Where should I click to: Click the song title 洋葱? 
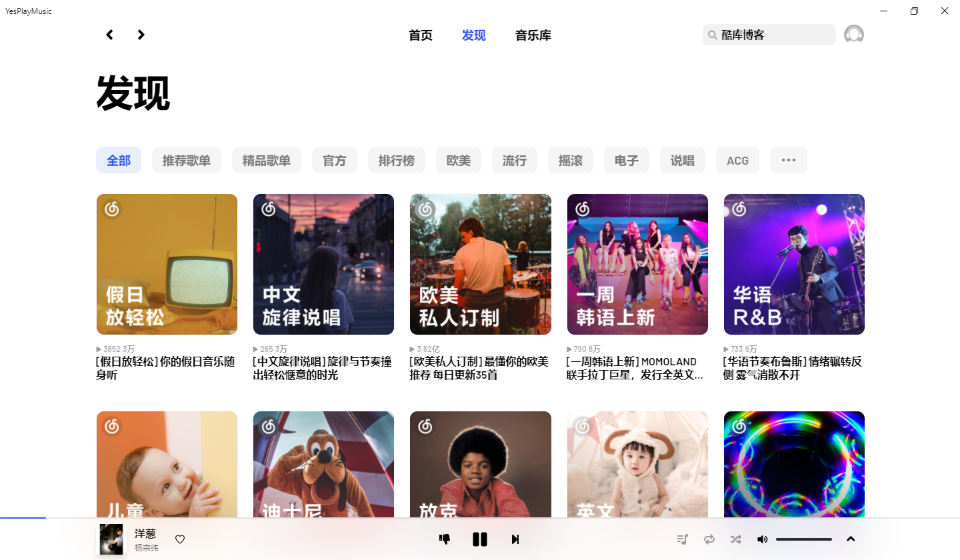pyautogui.click(x=145, y=533)
